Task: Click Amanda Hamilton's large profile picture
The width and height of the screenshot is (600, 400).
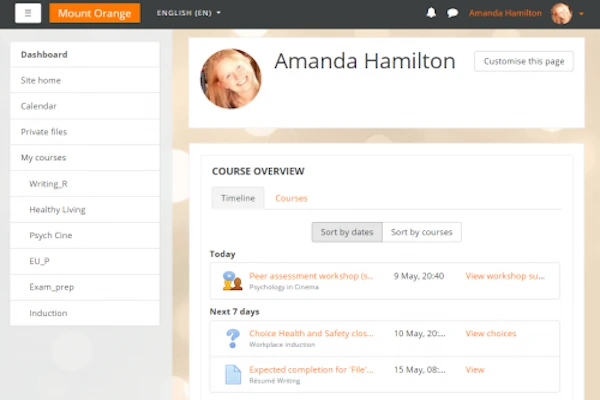Action: pos(231,79)
